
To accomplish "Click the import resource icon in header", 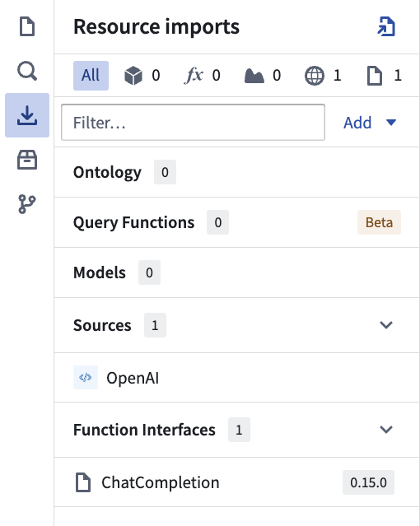I will [386, 27].
